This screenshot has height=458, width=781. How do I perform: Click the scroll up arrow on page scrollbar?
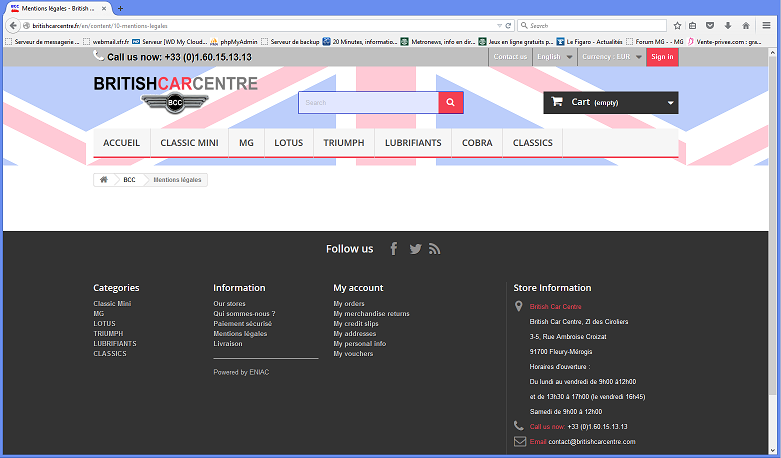[x=773, y=52]
